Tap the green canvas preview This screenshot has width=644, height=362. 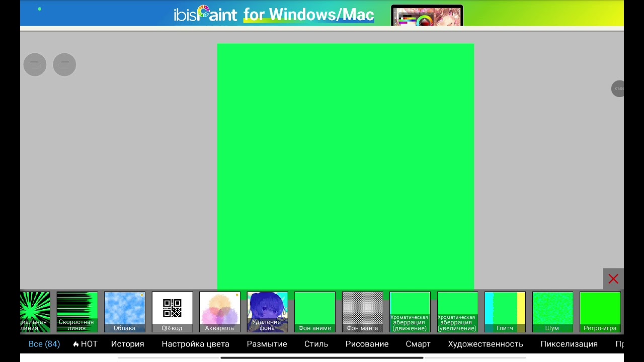pos(346,167)
